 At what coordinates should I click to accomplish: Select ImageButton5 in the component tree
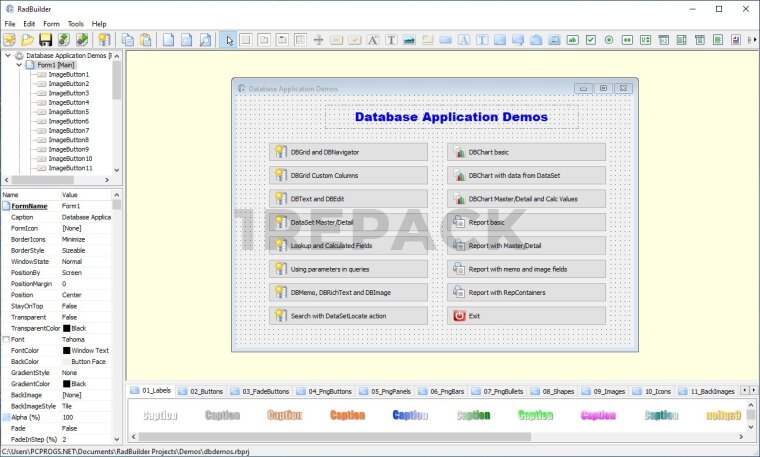(69, 112)
